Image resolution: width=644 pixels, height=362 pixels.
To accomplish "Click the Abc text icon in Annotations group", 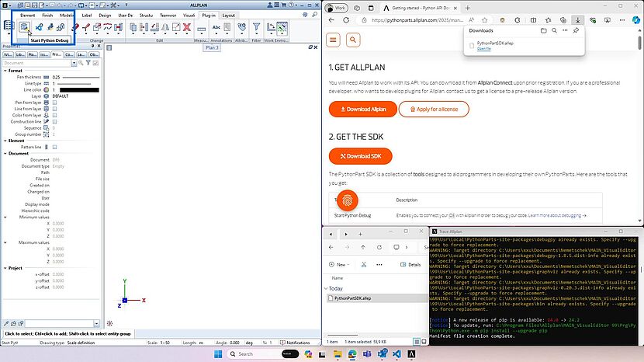I will pyautogui.click(x=216, y=28).
